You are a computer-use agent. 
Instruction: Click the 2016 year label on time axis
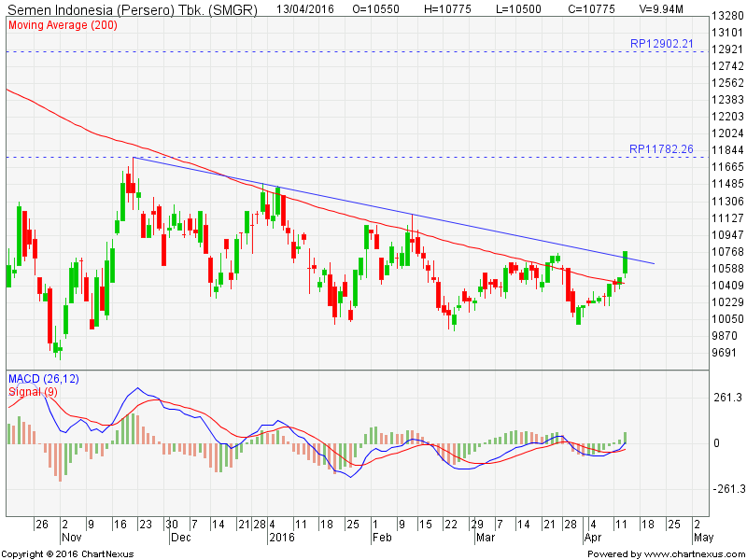point(282,538)
